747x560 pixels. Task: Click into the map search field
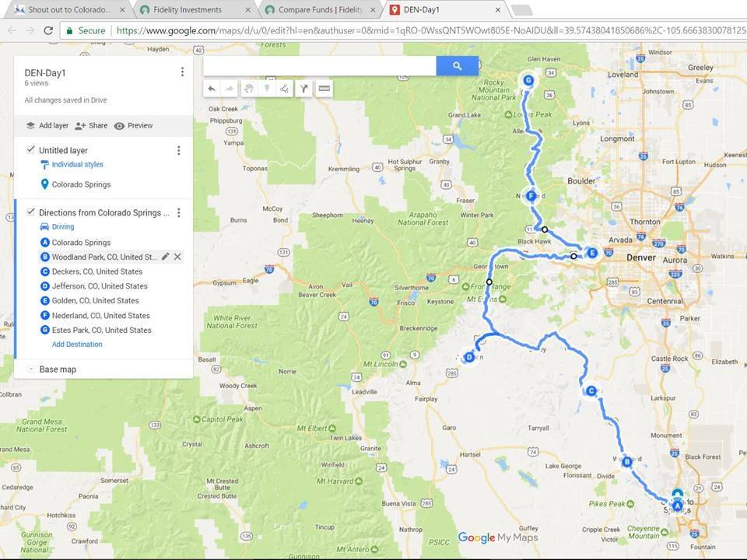[320, 65]
